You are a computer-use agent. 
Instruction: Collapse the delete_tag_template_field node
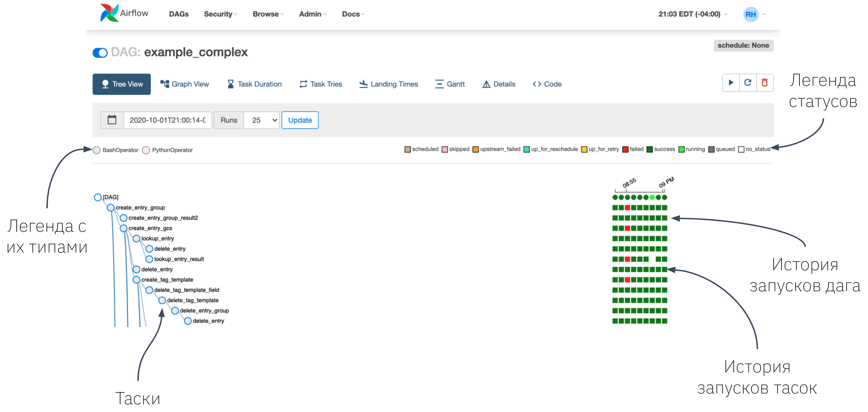click(149, 290)
